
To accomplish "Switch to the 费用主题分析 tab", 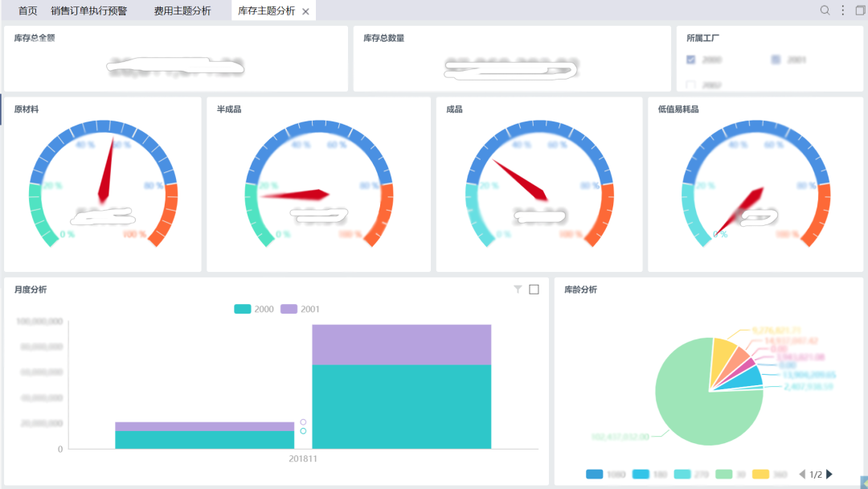I will [182, 10].
